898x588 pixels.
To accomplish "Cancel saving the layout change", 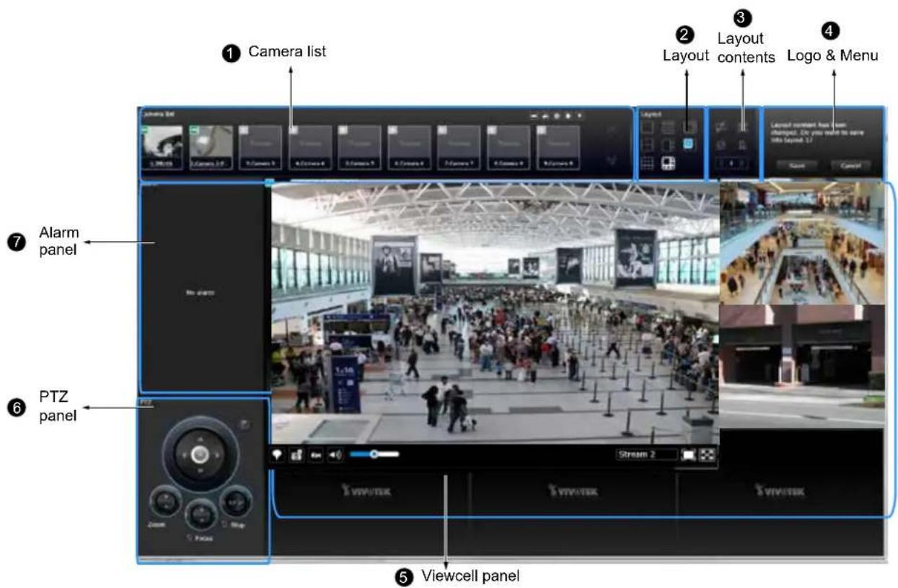I will point(850,166).
